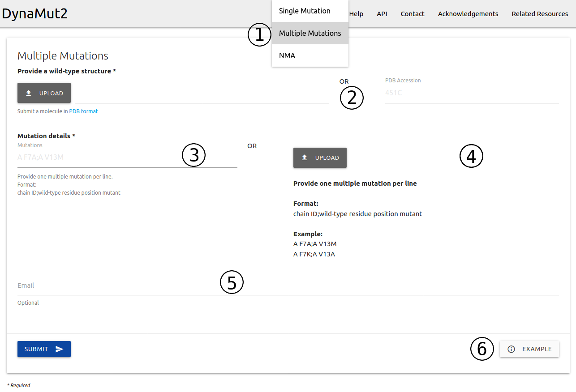The width and height of the screenshot is (576, 392).
Task: Click 'Optional' hint under Email
Action: [28, 303]
